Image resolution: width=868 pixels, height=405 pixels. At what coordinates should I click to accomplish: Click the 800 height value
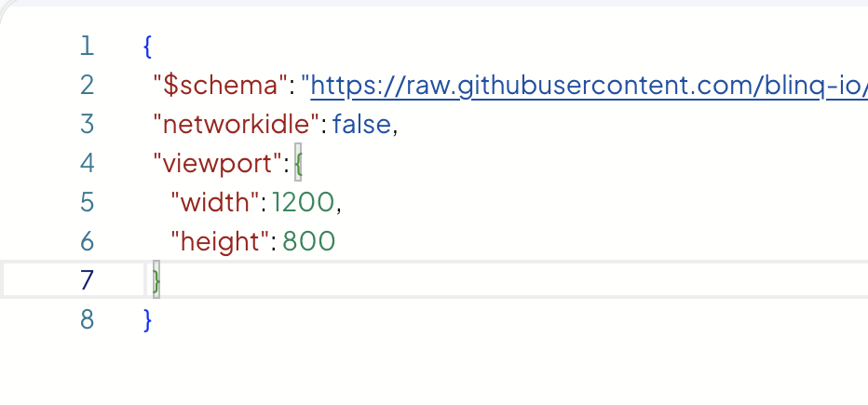click(308, 242)
